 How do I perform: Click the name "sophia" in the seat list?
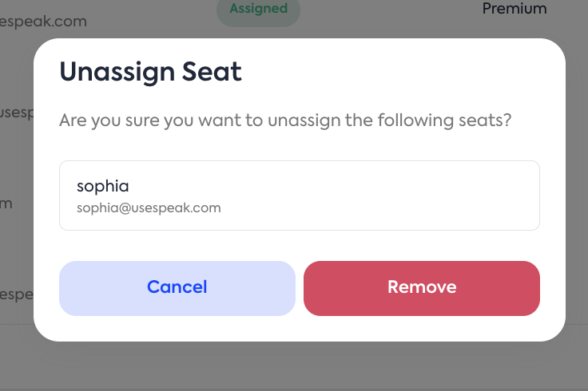tap(103, 186)
